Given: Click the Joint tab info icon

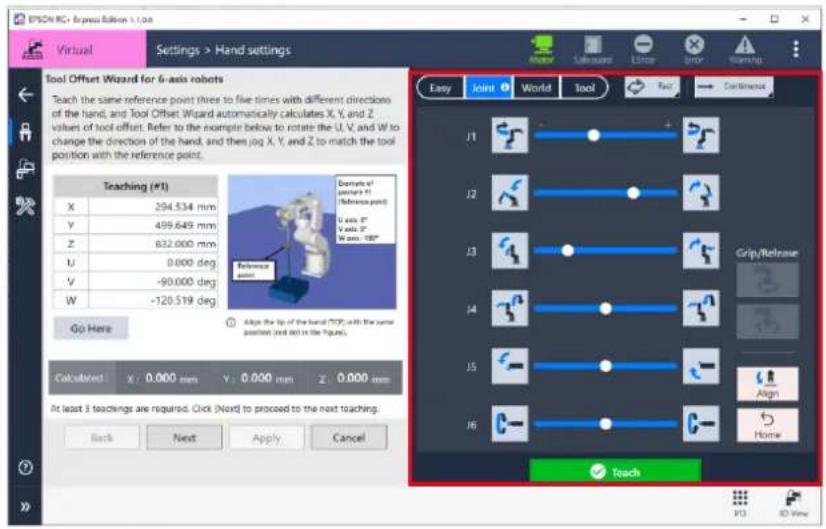Looking at the screenshot, I should [505, 87].
